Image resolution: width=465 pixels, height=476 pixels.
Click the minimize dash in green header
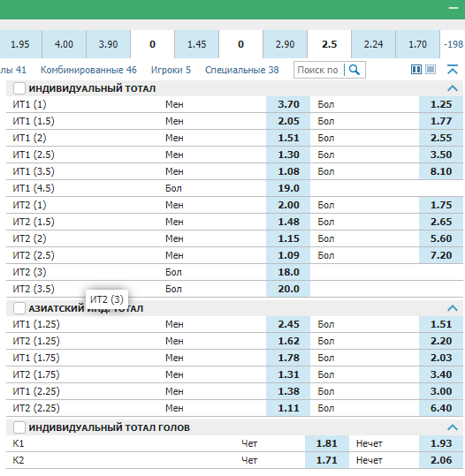[454, 8]
